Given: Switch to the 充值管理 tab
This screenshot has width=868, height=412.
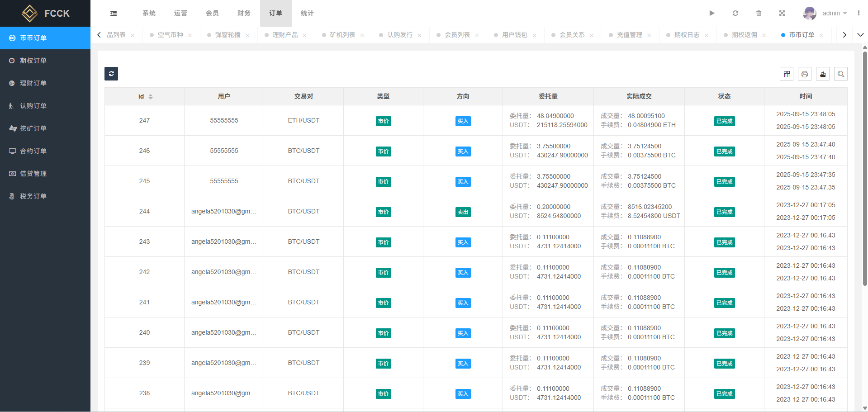Looking at the screenshot, I should [629, 35].
